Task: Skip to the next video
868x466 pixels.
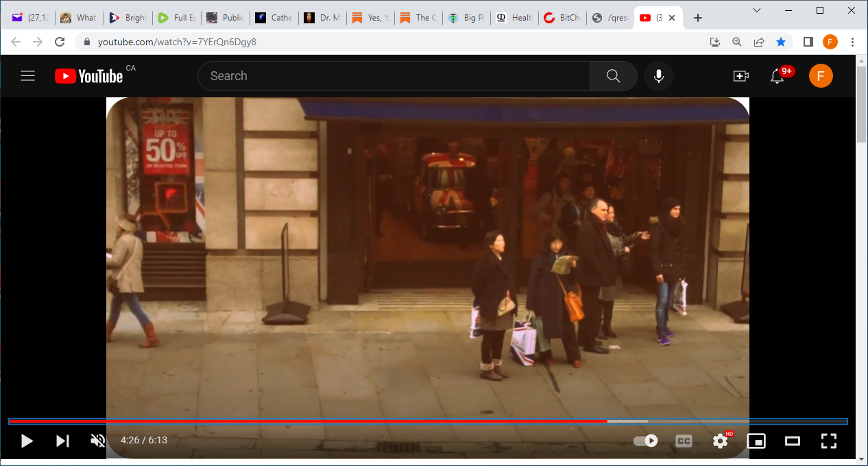Action: (x=62, y=441)
